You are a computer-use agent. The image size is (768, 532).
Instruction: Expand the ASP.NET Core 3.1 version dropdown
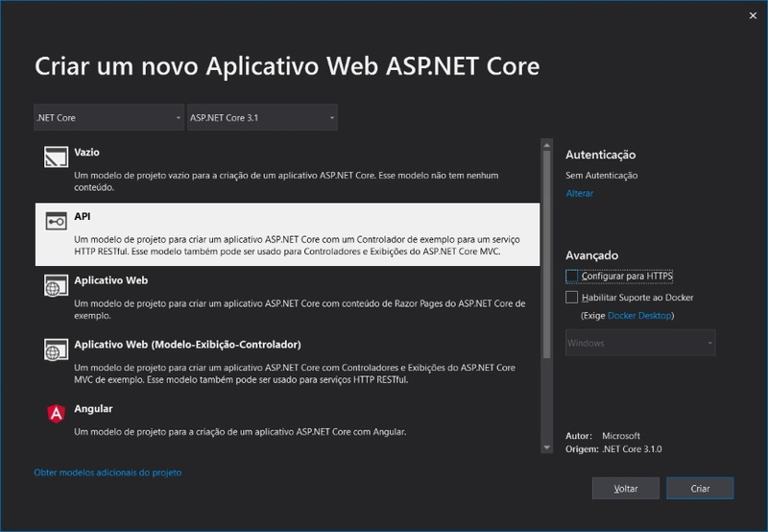[x=262, y=118]
